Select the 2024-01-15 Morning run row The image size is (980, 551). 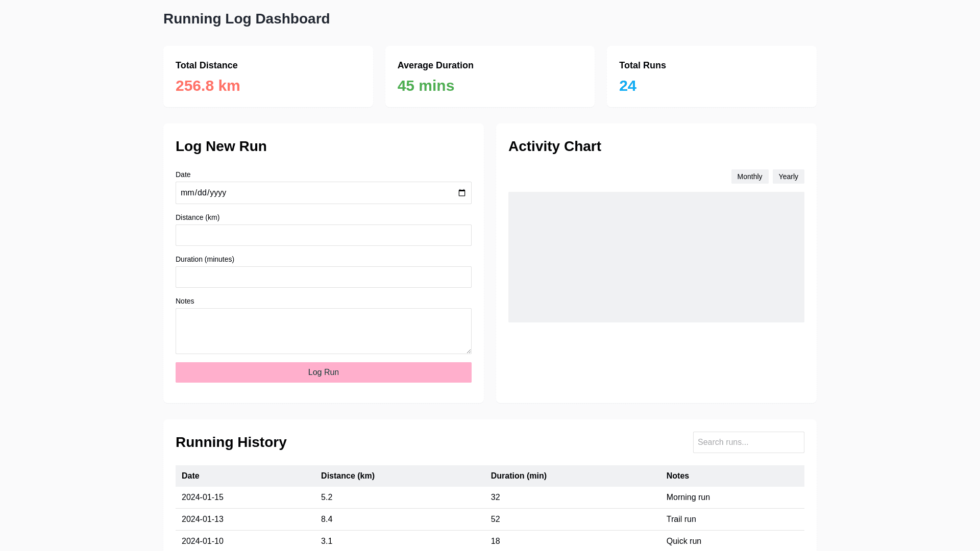click(489, 497)
